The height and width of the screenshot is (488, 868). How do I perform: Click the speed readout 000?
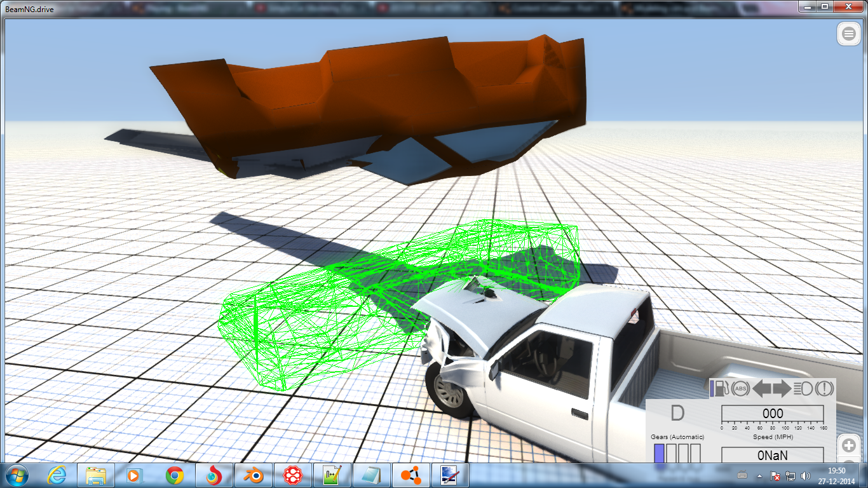point(773,414)
